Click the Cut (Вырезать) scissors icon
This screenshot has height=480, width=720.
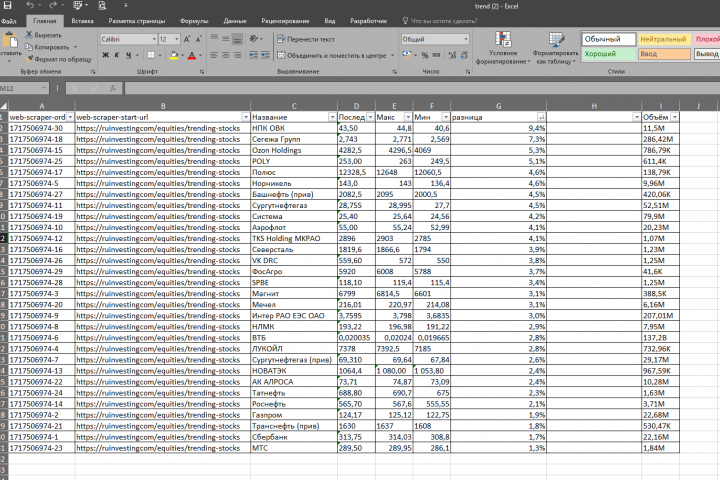(x=29, y=35)
